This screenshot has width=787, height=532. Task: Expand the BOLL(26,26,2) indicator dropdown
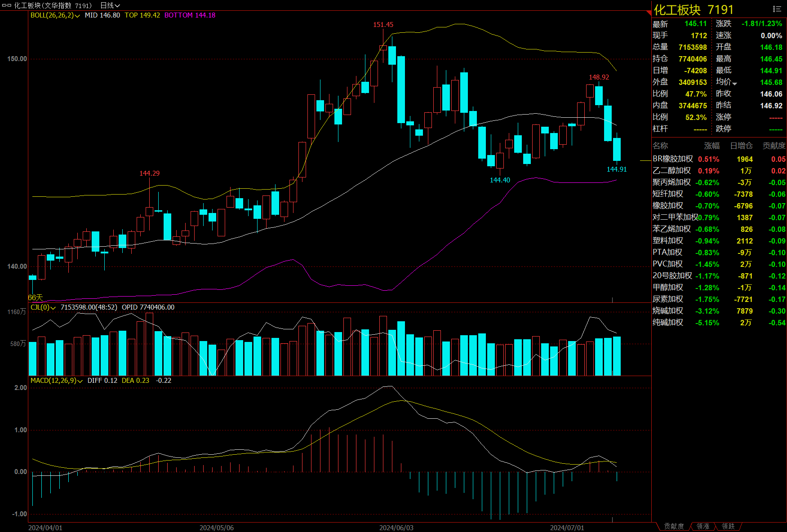55,15
